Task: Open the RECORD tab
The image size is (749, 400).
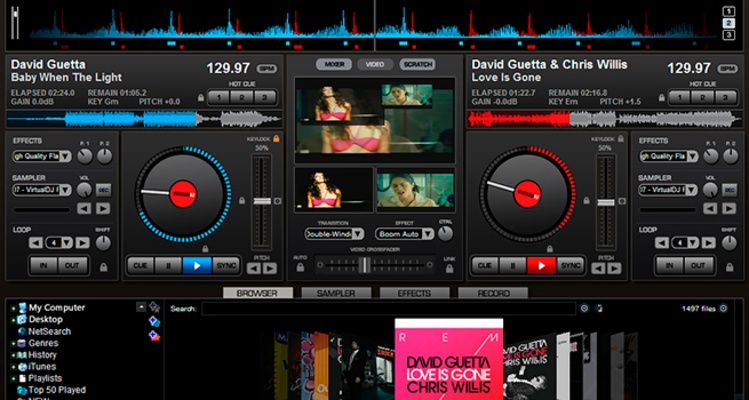Action: coord(493,293)
